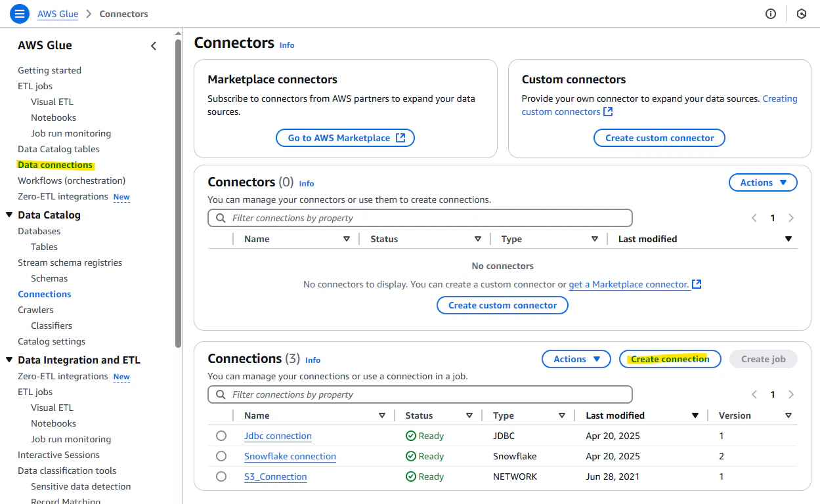Sort Connections table by Name arrow
Screen dimensions: 820x504
(x=382, y=415)
